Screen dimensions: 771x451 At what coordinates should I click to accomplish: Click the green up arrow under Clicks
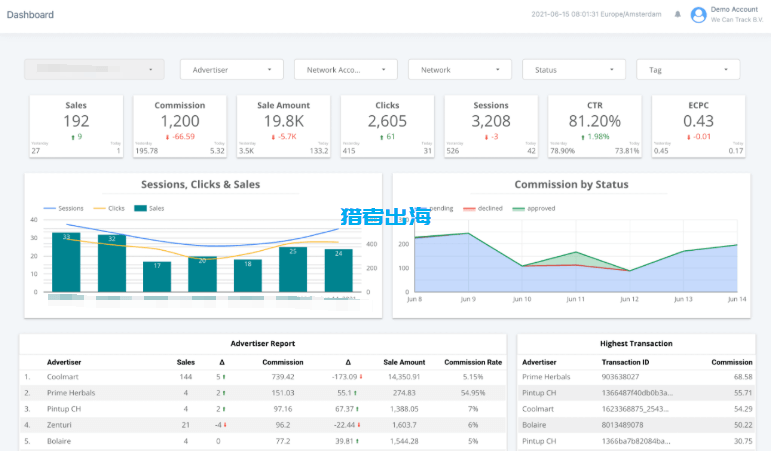click(379, 137)
